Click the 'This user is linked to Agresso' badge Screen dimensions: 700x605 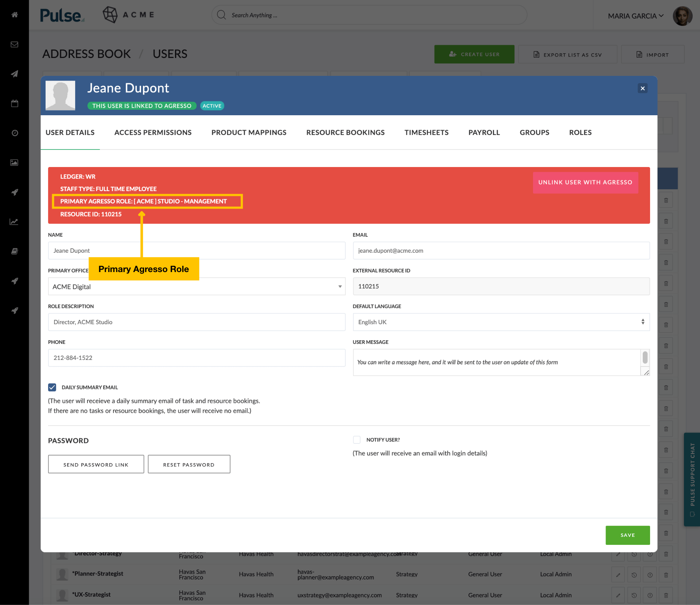(x=142, y=106)
